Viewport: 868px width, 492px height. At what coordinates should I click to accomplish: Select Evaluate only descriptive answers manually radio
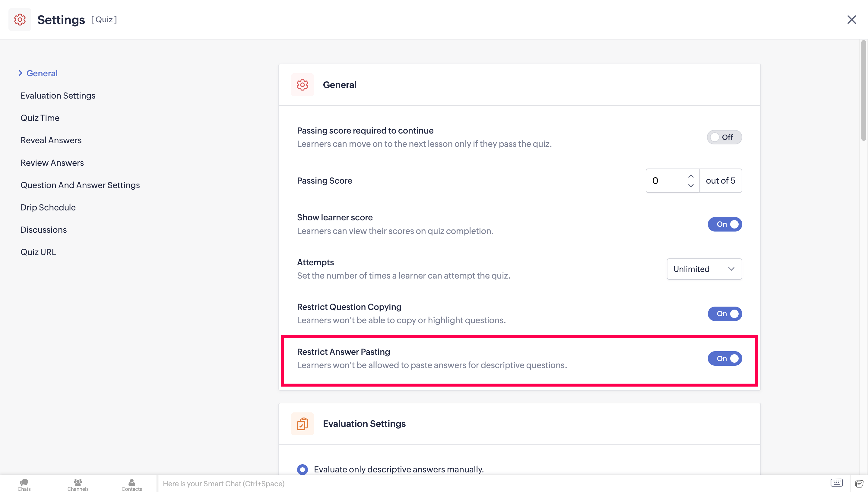pos(302,469)
